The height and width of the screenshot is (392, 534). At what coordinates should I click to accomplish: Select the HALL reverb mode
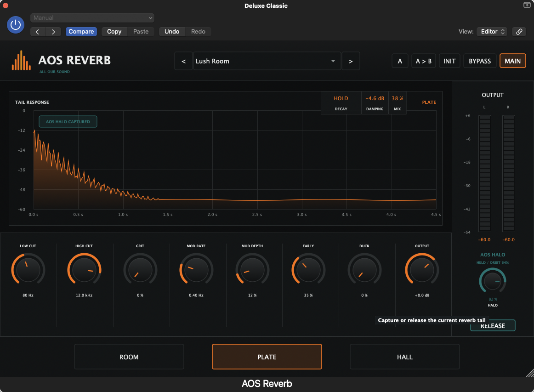pos(404,357)
